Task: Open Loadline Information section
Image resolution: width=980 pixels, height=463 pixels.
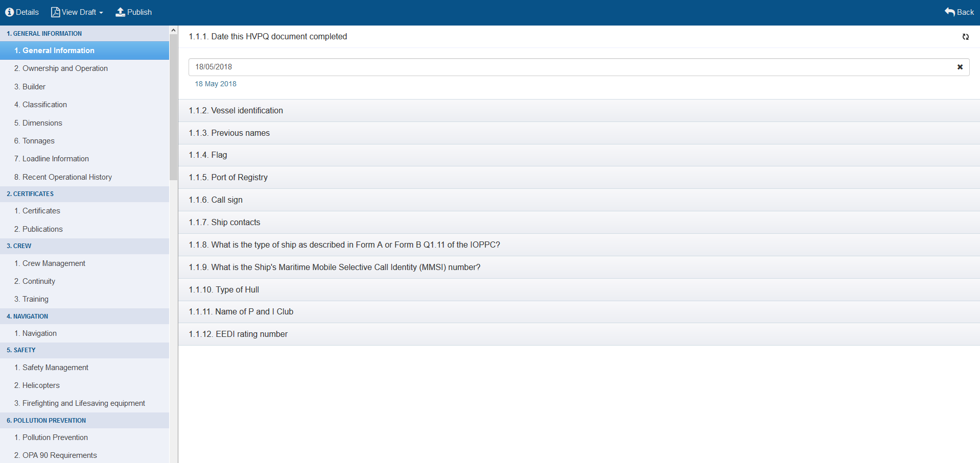Action: (x=84, y=159)
